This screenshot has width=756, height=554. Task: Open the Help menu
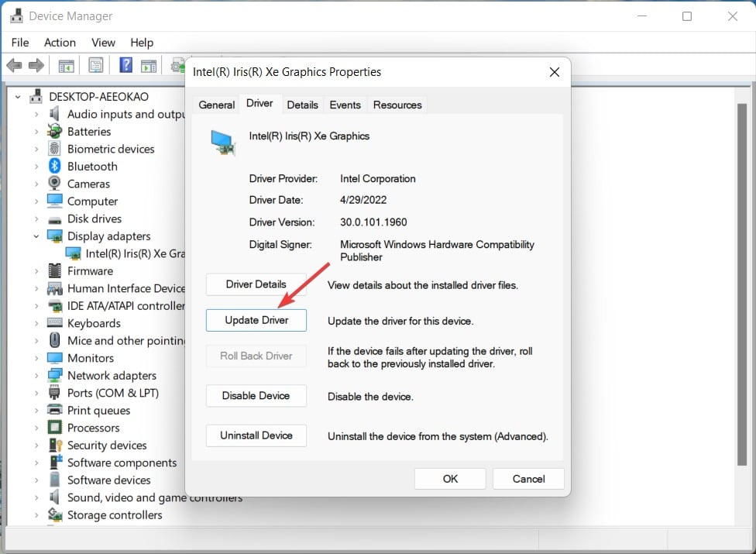pyautogui.click(x=142, y=43)
